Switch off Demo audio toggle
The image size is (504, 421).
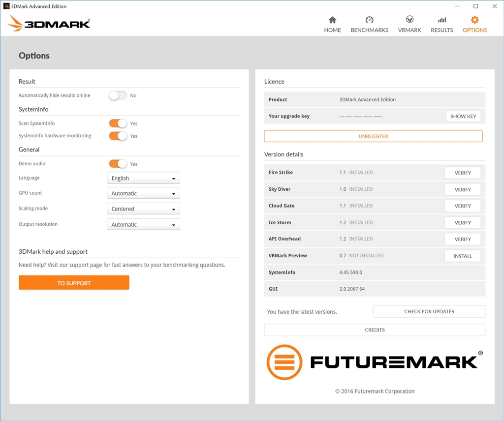[x=118, y=164]
